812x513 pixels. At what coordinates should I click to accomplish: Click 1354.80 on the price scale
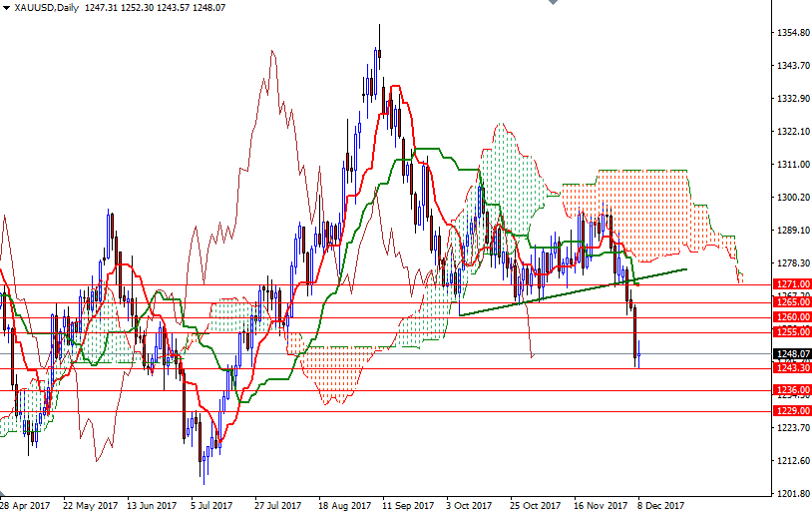[792, 33]
